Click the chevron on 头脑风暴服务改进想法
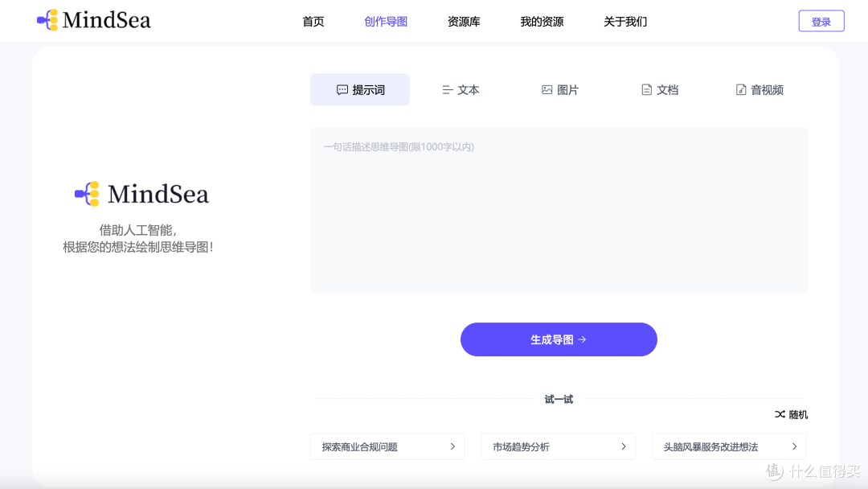Screen dimensions: 868x489 click(794, 446)
